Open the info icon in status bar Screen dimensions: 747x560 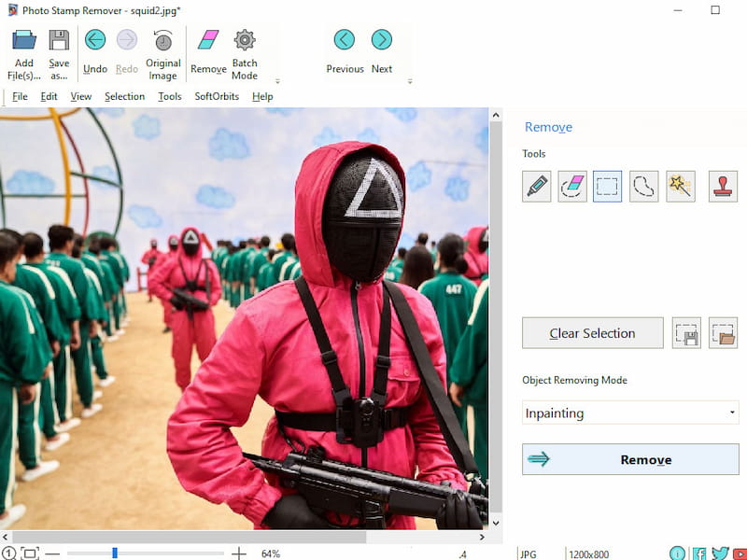click(677, 553)
